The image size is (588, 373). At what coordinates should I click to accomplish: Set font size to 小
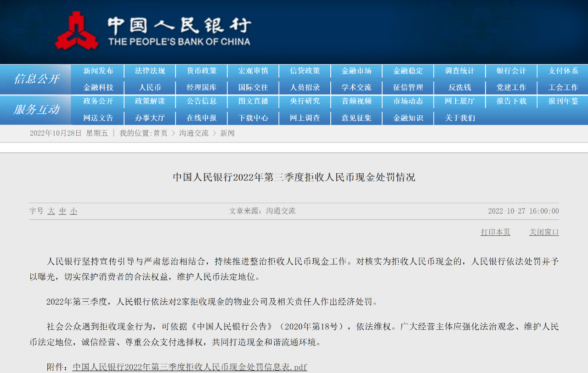73,211
